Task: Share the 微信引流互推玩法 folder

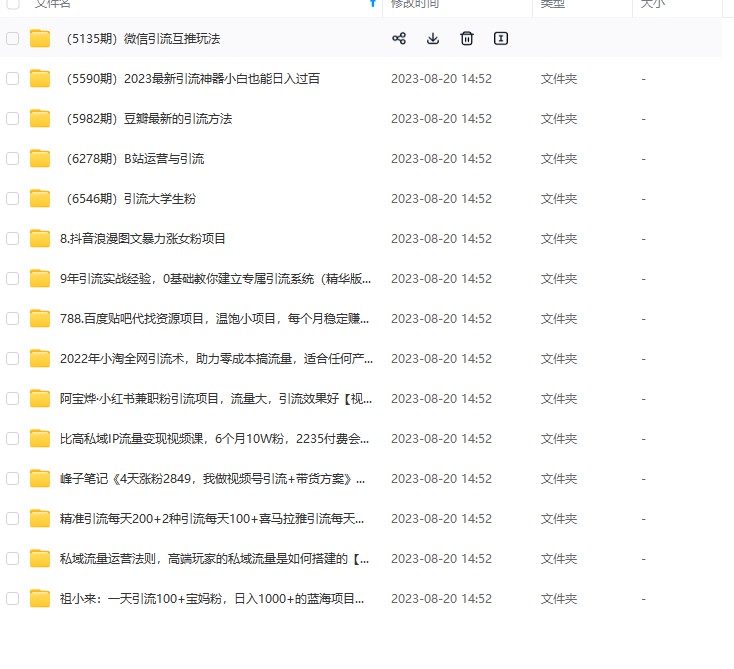Action: click(x=399, y=38)
